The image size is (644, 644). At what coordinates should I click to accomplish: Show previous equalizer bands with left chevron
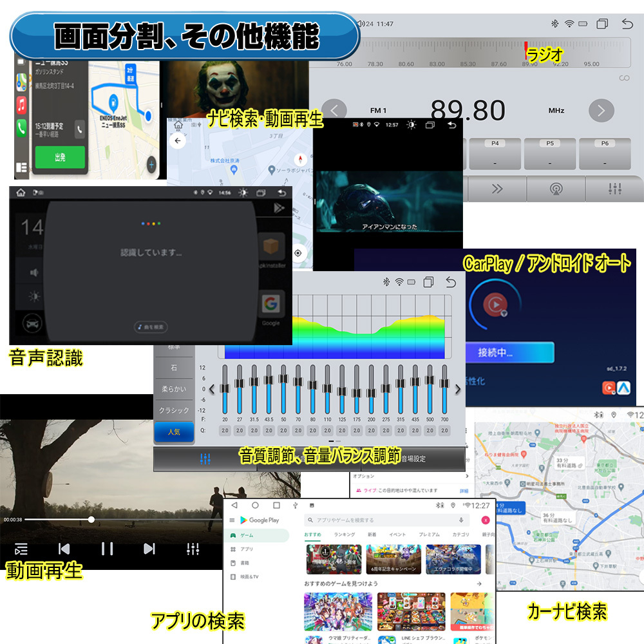(x=212, y=389)
